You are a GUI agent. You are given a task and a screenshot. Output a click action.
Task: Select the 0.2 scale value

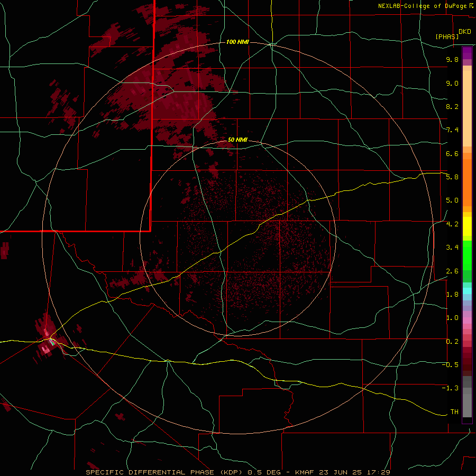[x=452, y=342]
